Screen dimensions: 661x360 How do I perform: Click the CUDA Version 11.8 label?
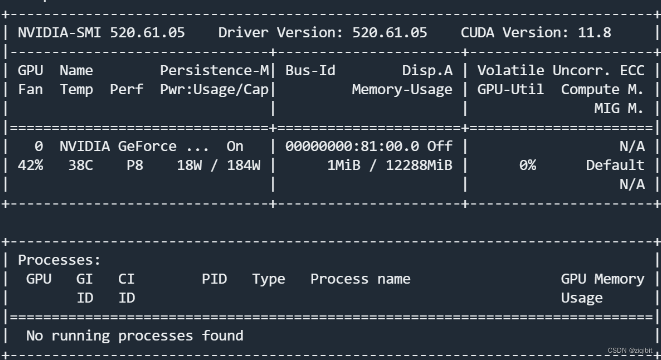pos(536,32)
